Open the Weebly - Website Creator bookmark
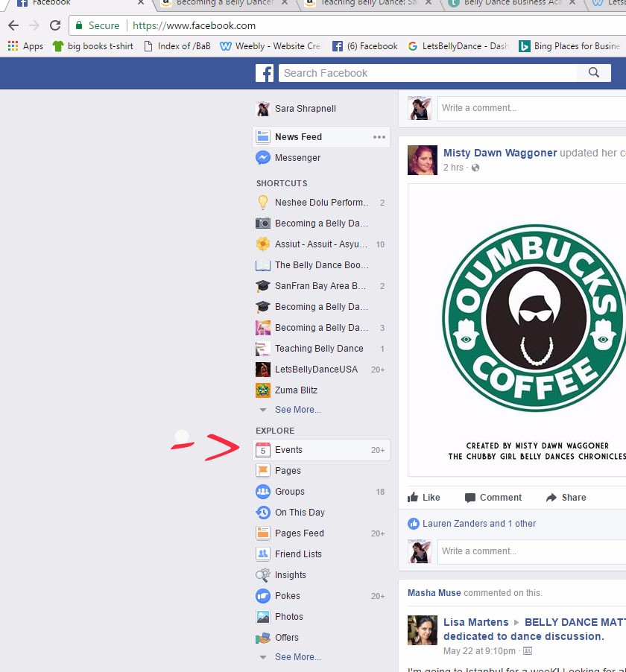The height and width of the screenshot is (672, 626). click(x=270, y=46)
